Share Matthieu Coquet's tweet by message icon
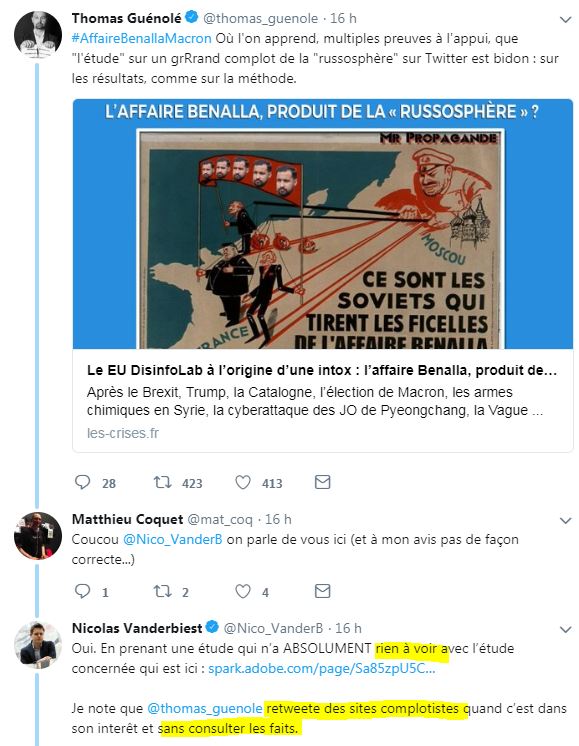 pyautogui.click(x=323, y=591)
